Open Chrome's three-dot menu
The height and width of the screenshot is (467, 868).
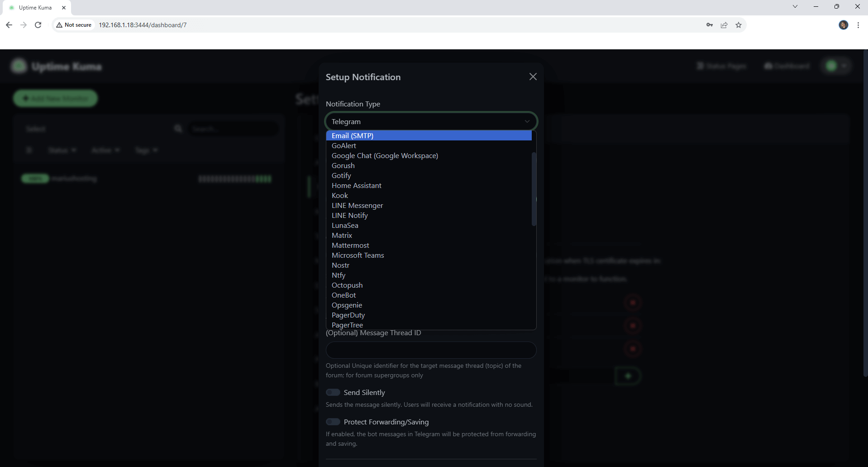(x=858, y=25)
